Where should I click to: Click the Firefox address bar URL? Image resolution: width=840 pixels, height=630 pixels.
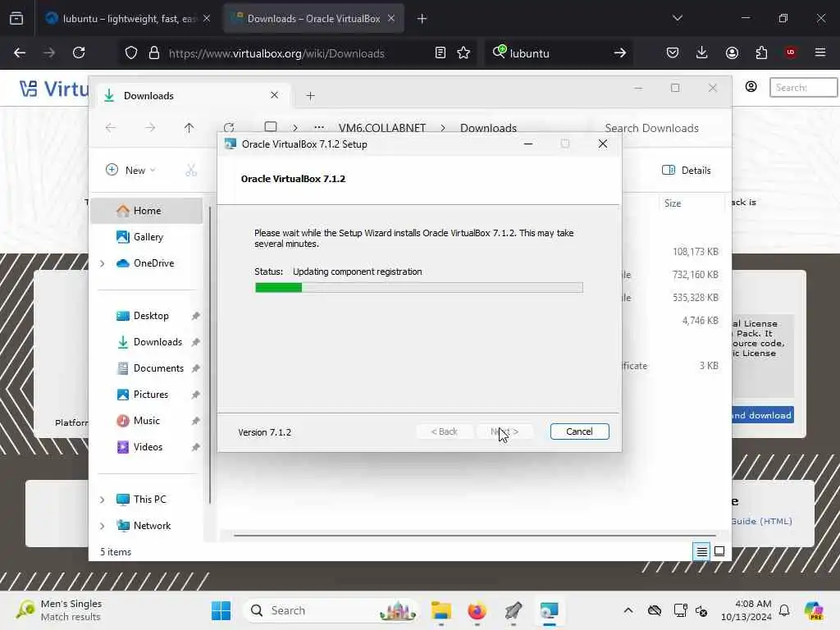pos(276,53)
